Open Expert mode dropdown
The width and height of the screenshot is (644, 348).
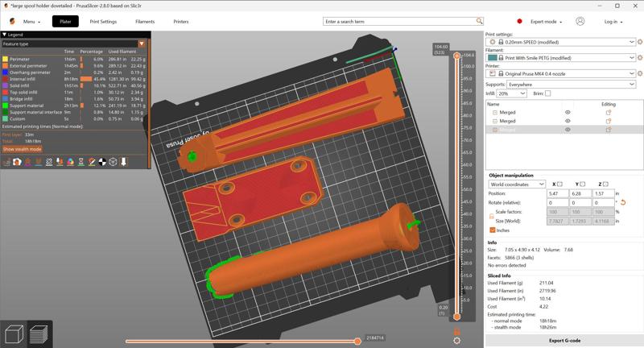546,22
